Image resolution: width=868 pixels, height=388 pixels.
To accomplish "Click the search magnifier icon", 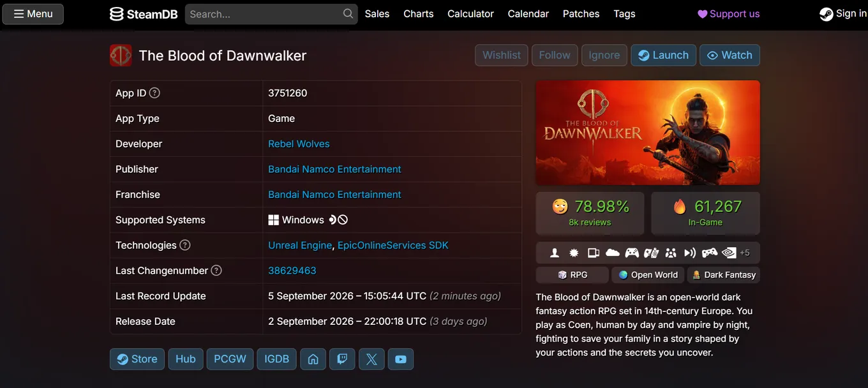I will (x=348, y=13).
